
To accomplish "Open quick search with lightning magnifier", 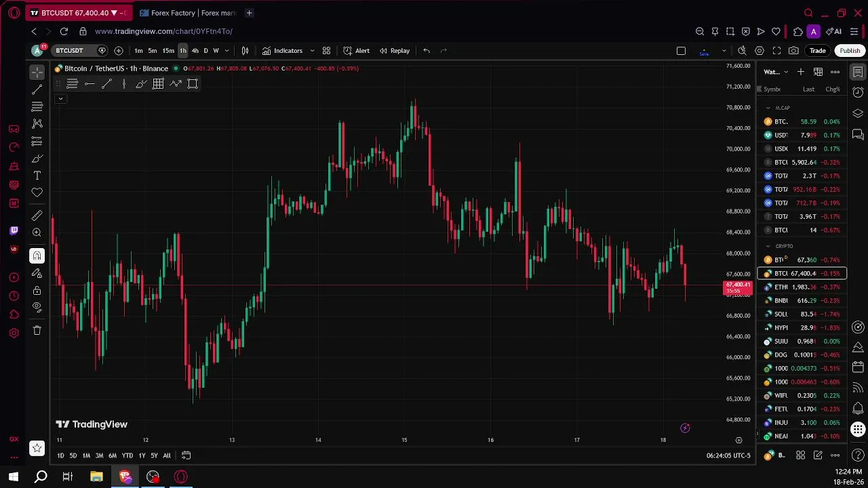I will 742,51.
